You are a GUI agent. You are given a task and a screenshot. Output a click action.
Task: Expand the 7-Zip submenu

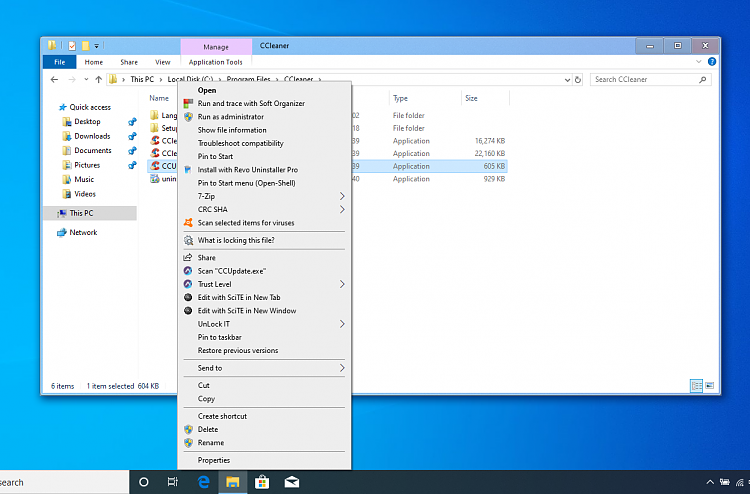pos(264,196)
